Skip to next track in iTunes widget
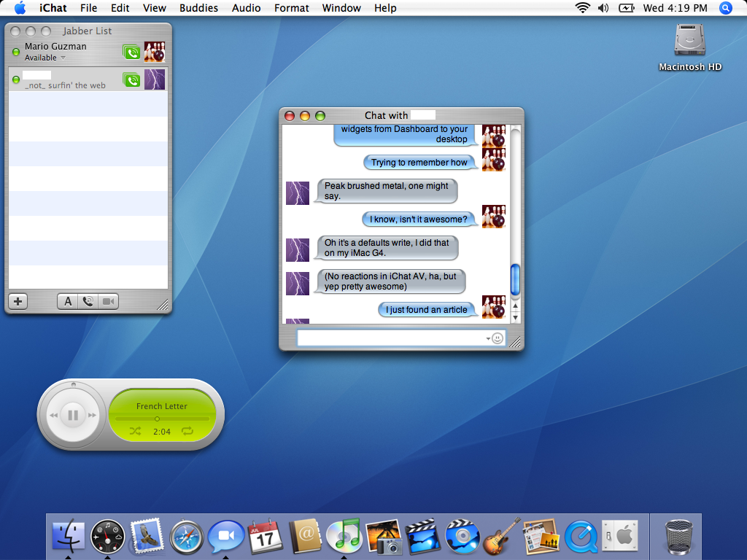The width and height of the screenshot is (747, 560). pos(92,415)
